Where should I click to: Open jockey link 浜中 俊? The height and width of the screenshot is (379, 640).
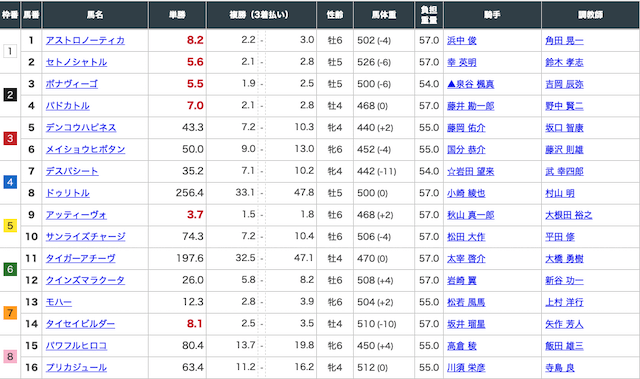(462, 40)
